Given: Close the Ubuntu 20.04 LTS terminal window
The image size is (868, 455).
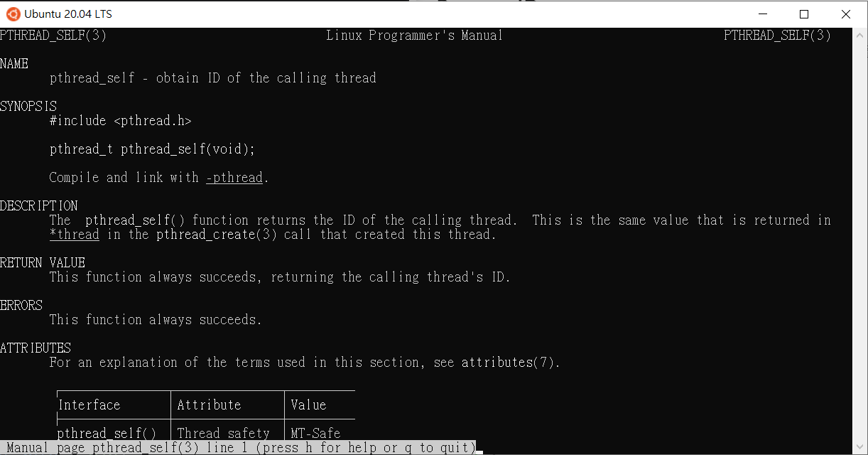Looking at the screenshot, I should click(845, 14).
